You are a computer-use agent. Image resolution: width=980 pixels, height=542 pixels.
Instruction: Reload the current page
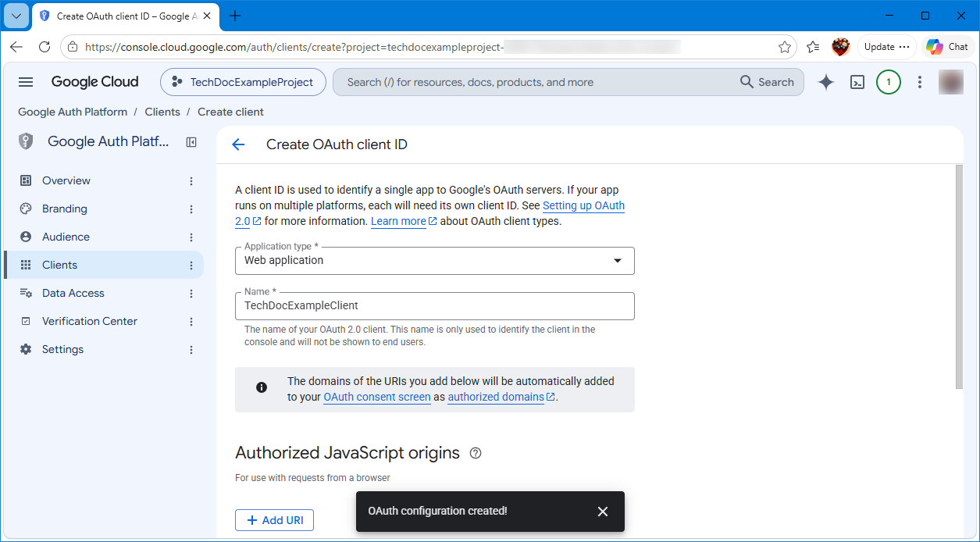click(x=45, y=47)
